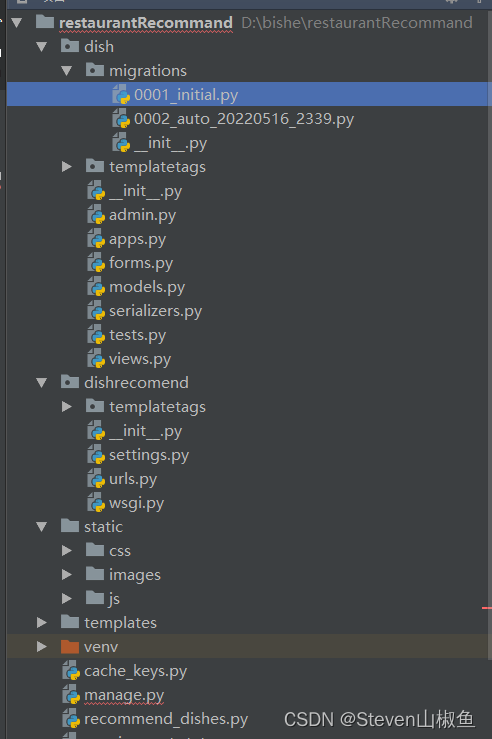Click the images folder icon

(x=95, y=574)
